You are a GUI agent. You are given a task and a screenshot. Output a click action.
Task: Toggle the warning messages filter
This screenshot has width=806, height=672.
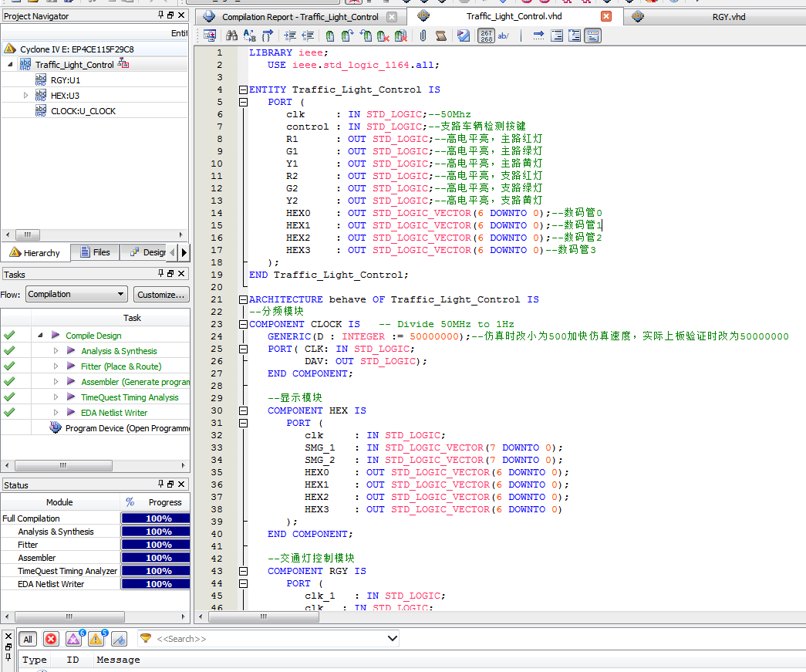pyautogui.click(x=96, y=639)
